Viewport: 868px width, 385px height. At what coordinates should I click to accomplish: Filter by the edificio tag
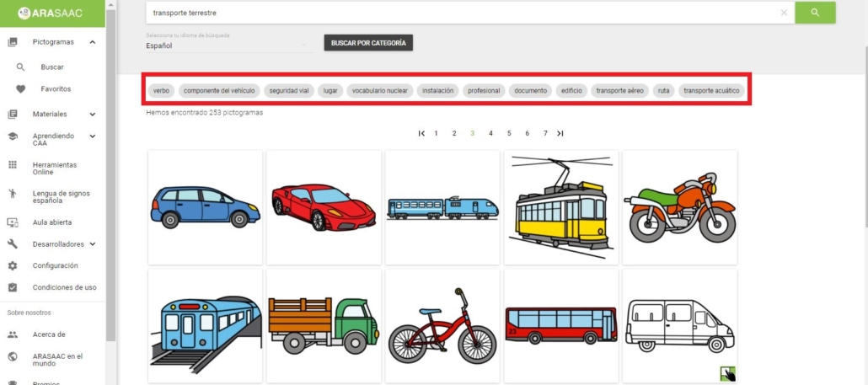click(x=571, y=91)
